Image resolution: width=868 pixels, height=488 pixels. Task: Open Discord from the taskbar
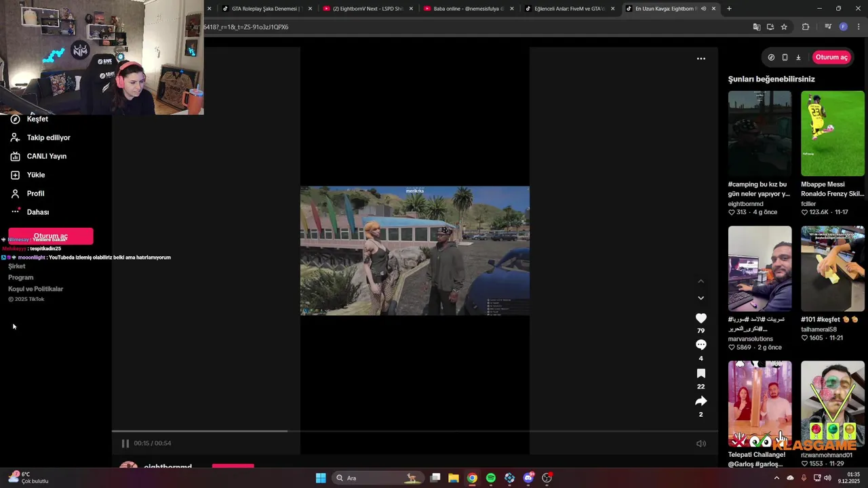point(528,478)
